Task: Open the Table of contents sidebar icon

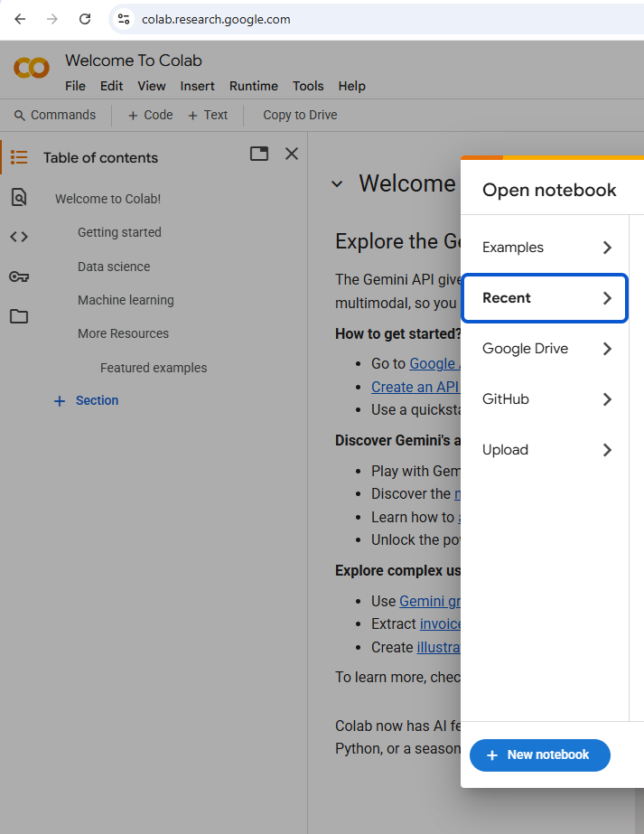Action: click(19, 157)
